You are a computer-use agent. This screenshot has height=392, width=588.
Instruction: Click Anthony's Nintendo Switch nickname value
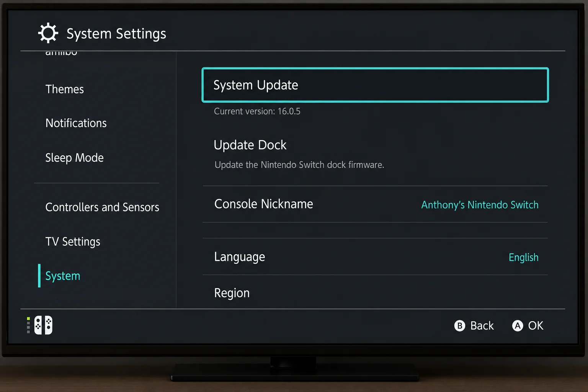pyautogui.click(x=480, y=205)
